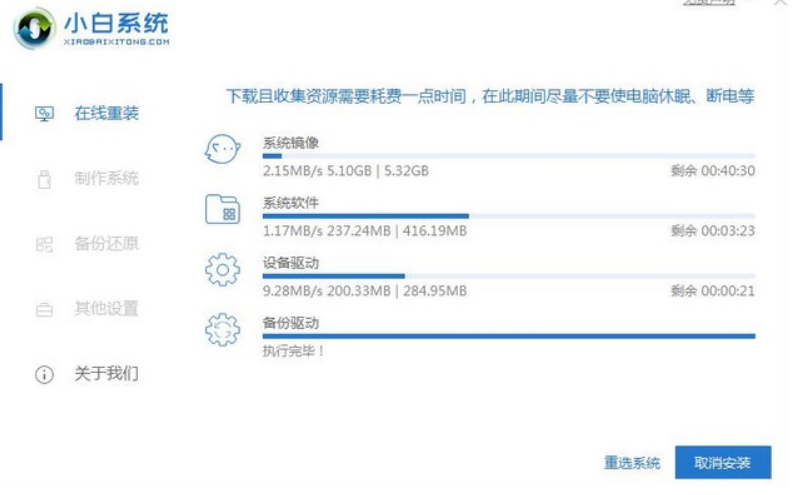Click the 设备驱动 gear icon
Screen dimensions: 808x495
222,270
